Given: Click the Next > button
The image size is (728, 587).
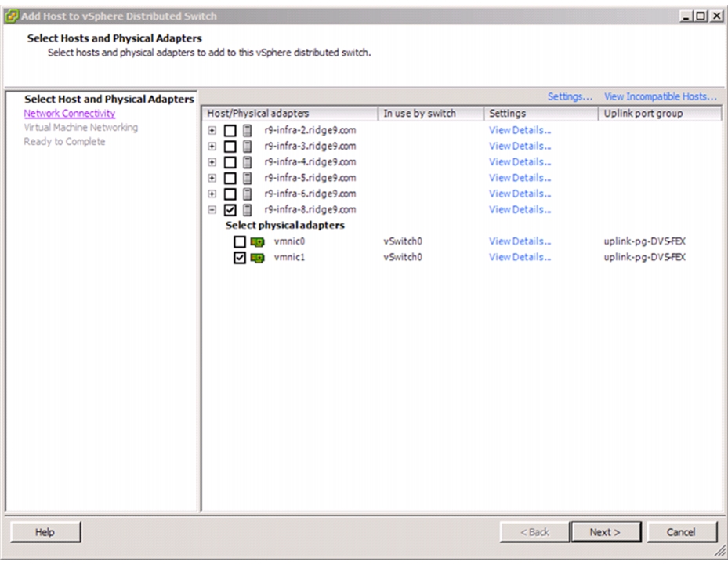Looking at the screenshot, I should click(x=606, y=532).
